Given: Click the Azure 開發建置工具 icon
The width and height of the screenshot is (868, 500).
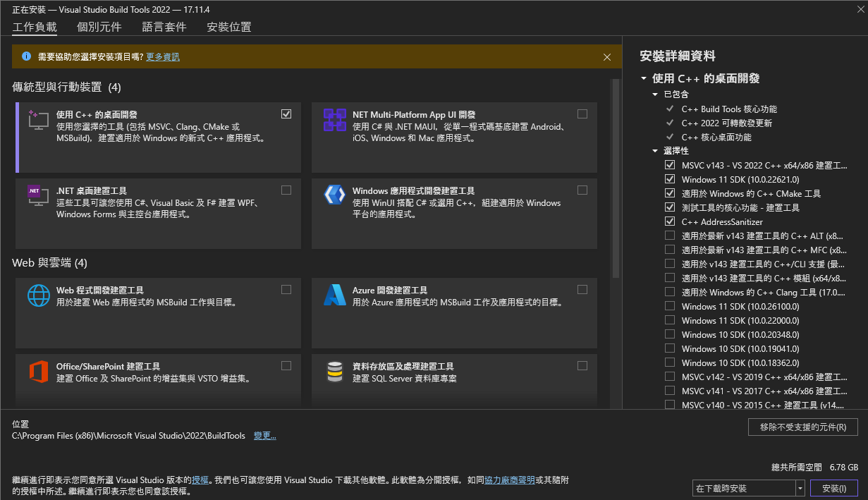Looking at the screenshot, I should click(334, 295).
